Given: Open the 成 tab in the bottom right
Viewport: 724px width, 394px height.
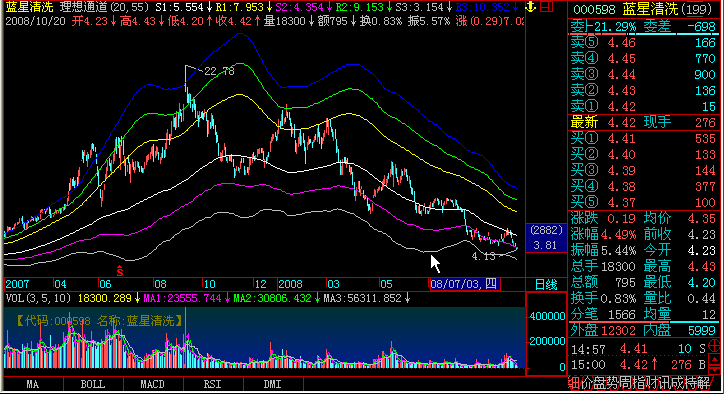Looking at the screenshot, I should [677, 383].
